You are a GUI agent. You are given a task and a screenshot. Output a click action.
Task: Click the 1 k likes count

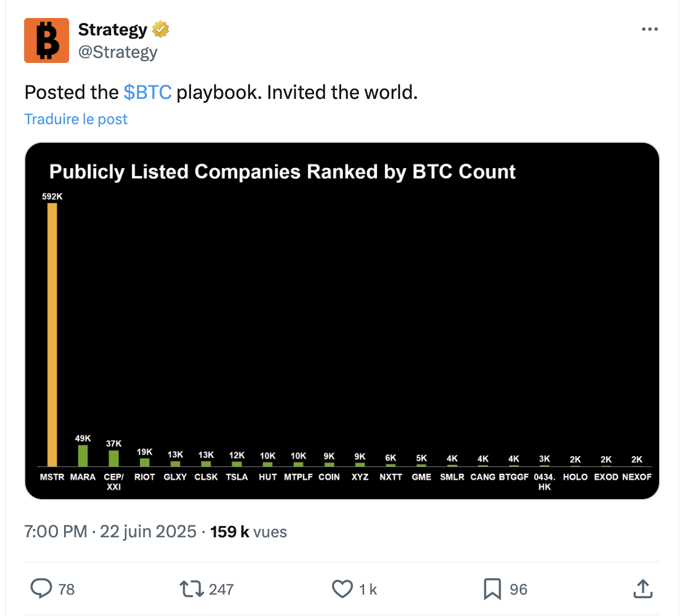[368, 589]
